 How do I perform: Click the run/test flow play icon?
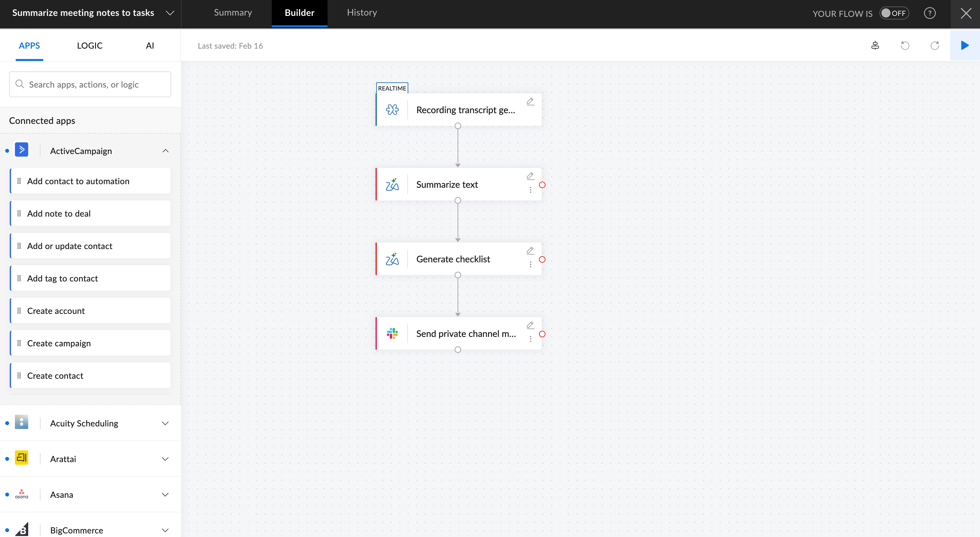pyautogui.click(x=964, y=46)
